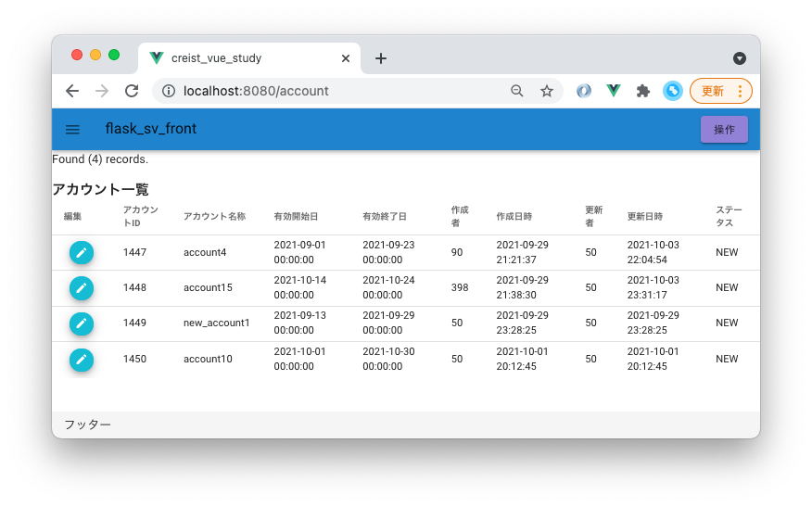Click the account15 name cell
812x507 pixels.
tap(208, 287)
